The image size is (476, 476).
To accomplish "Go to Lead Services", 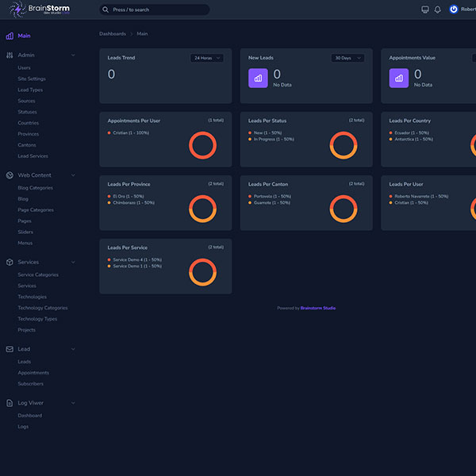I will [33, 156].
